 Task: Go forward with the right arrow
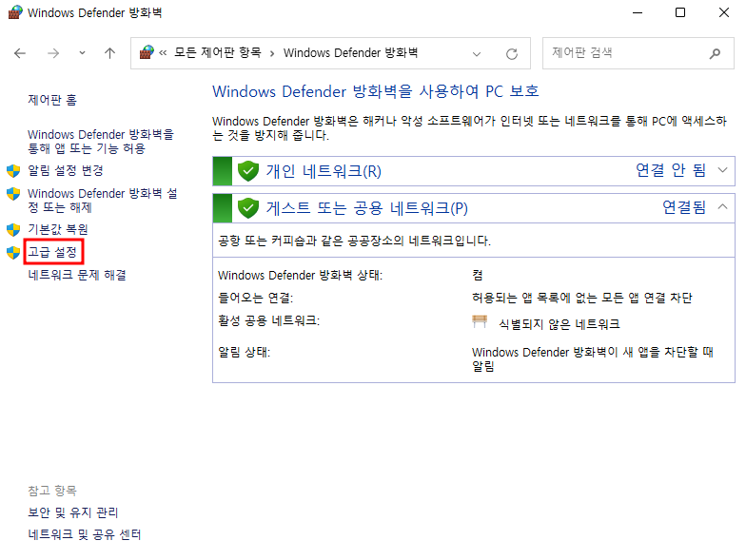(53, 53)
